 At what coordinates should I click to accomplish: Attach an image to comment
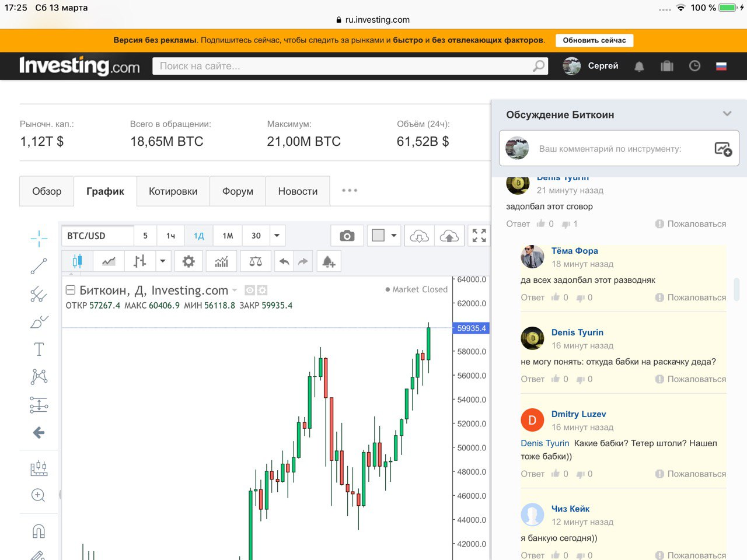click(723, 149)
